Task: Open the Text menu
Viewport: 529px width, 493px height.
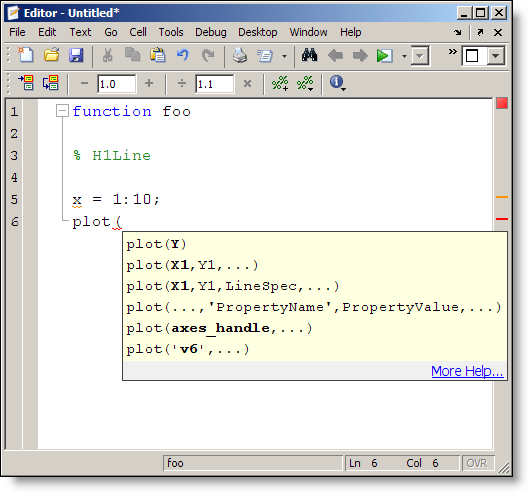Action: [80, 32]
